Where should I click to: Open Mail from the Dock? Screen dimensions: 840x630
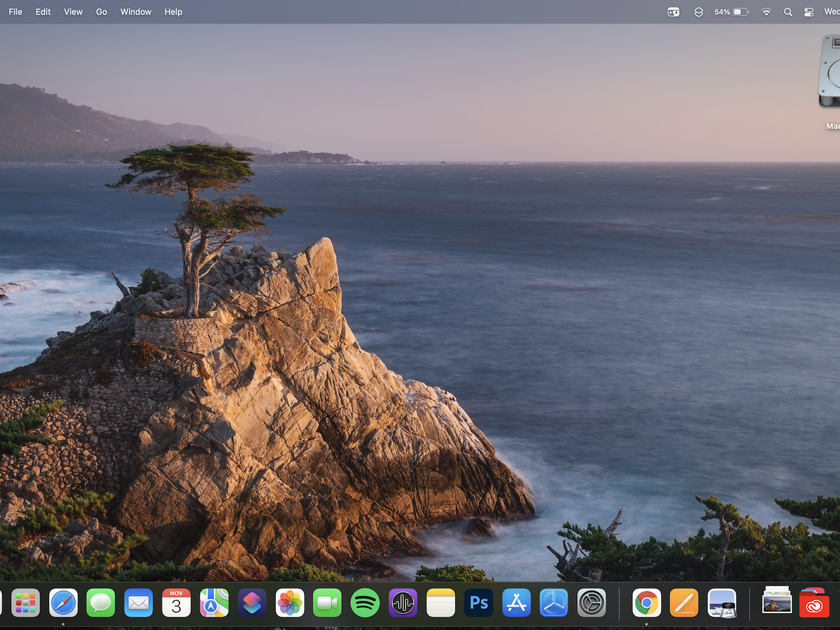pyautogui.click(x=138, y=603)
